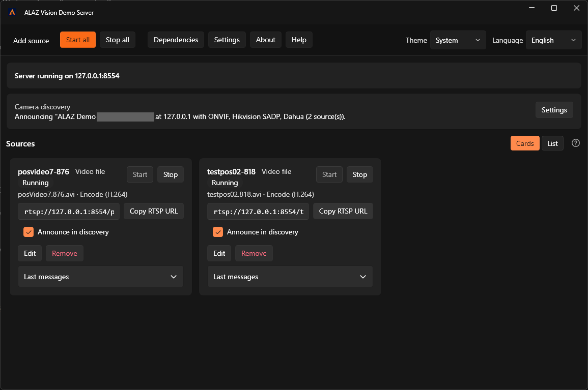The height and width of the screenshot is (390, 588).
Task: Copy RTSP URL for testpos02-818
Action: point(343,211)
